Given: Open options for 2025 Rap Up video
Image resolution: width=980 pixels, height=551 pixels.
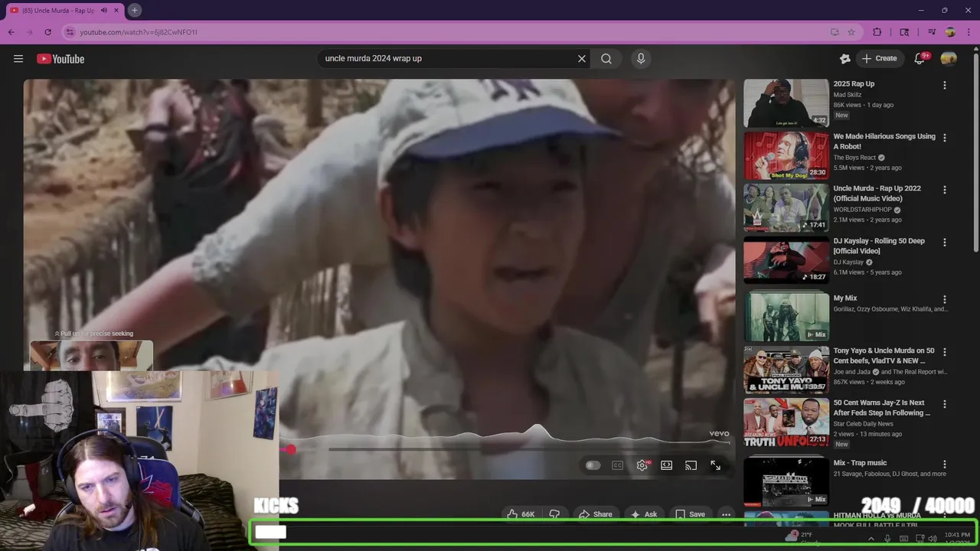Looking at the screenshot, I should [x=944, y=86].
